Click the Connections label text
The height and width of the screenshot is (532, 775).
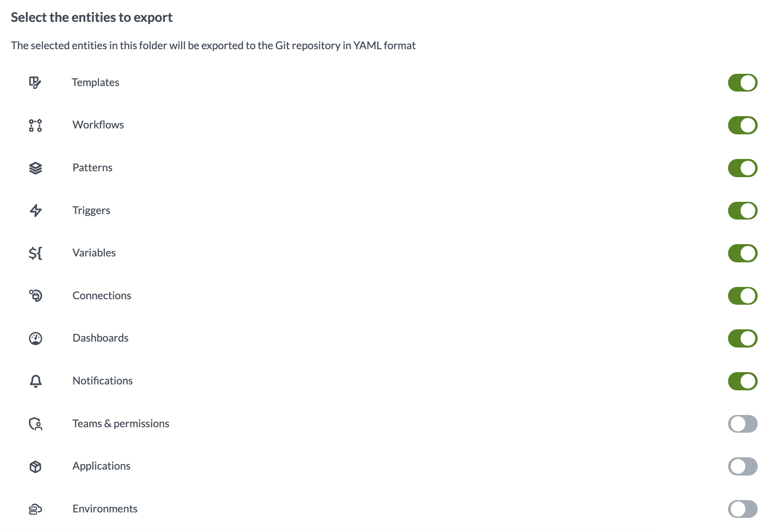[x=102, y=296]
